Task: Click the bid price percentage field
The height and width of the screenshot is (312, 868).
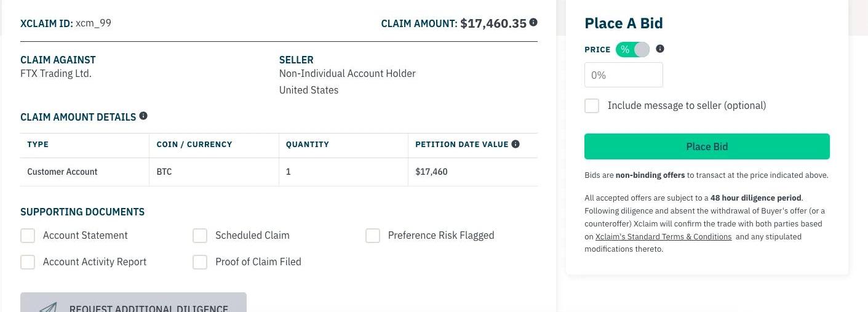Action: pos(623,75)
